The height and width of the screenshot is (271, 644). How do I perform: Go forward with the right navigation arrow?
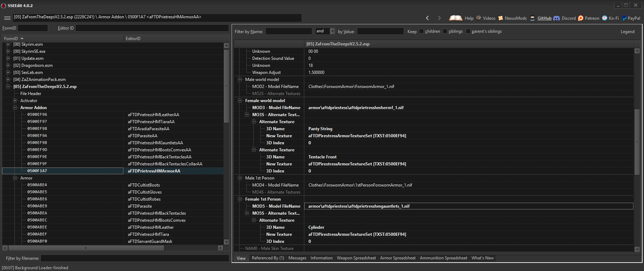[x=439, y=18]
